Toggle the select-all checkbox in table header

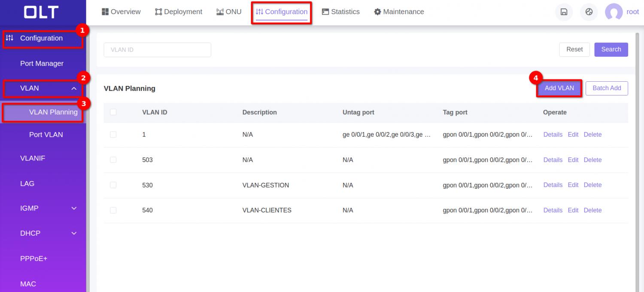(x=113, y=112)
